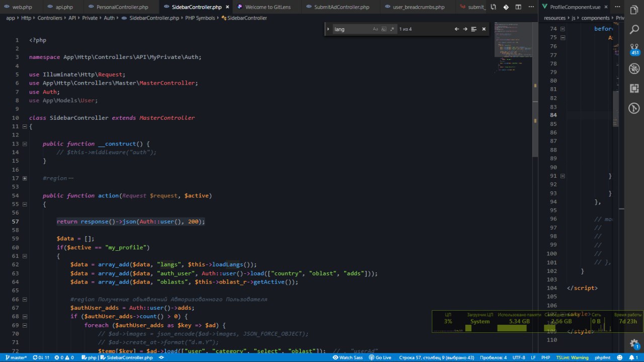
Task: Click Watch Sass in status bar
Action: coord(348,357)
